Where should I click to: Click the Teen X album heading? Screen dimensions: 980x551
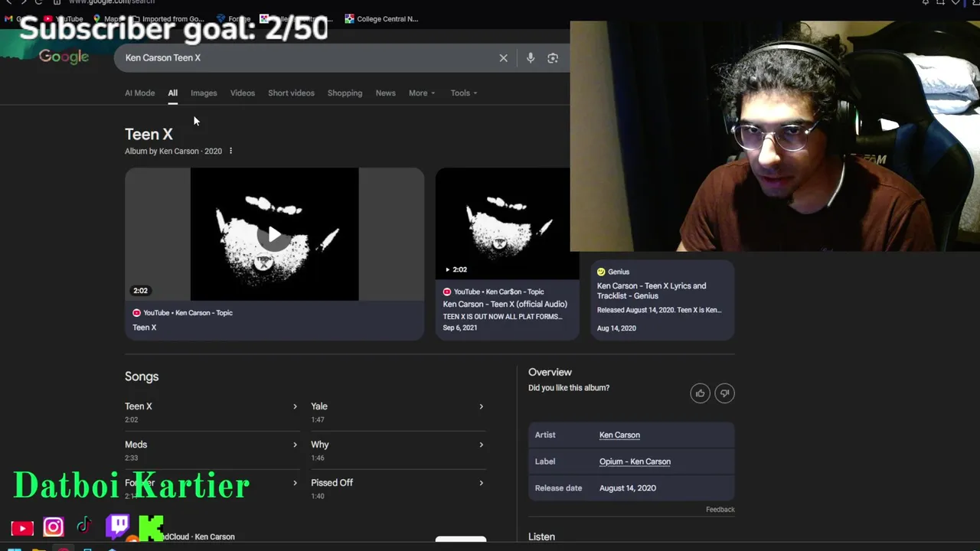point(149,134)
